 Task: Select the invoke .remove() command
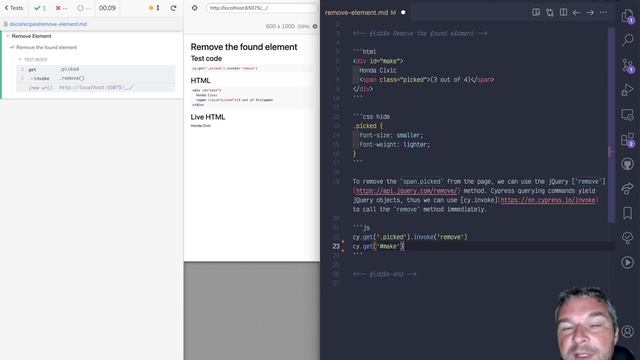click(x=96, y=78)
